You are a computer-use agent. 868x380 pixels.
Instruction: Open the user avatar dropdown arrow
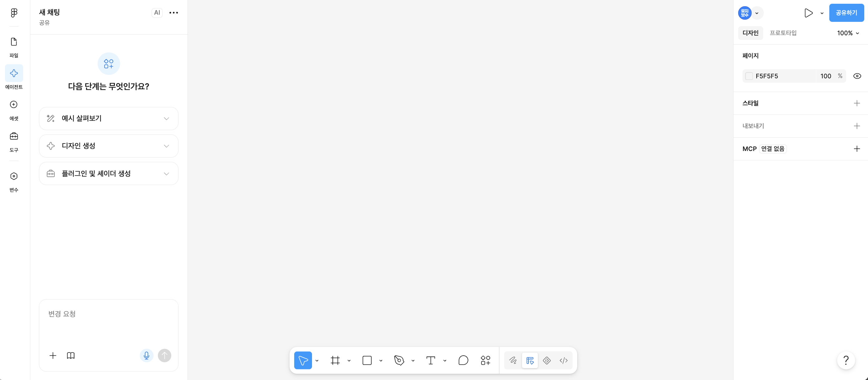757,13
